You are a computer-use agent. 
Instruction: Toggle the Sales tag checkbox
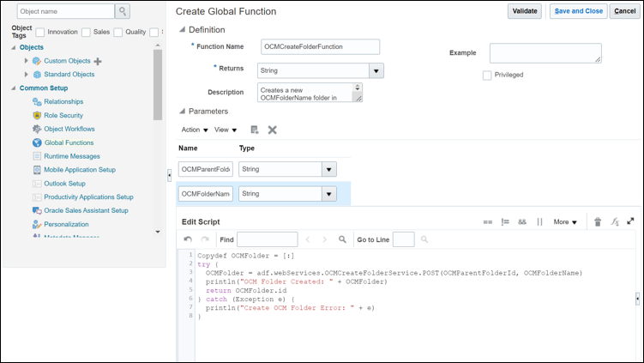[x=86, y=32]
